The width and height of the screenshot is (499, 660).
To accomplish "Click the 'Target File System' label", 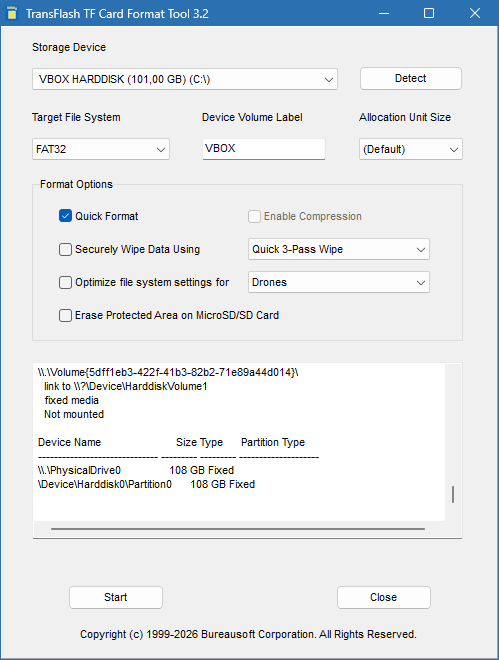I will coord(76,117).
